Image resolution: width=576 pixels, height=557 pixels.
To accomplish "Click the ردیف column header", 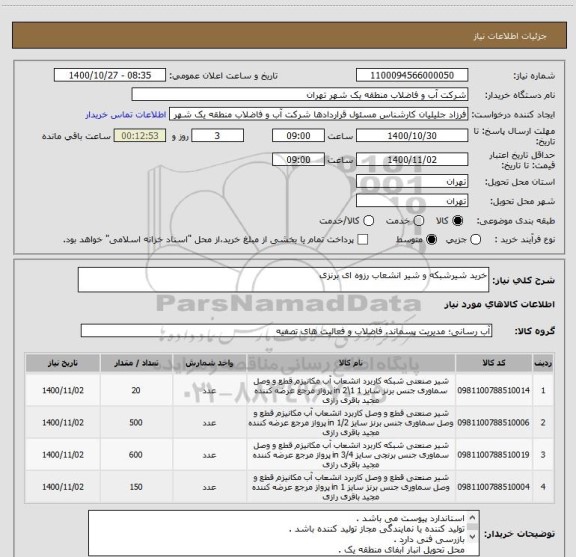I will [x=543, y=363].
